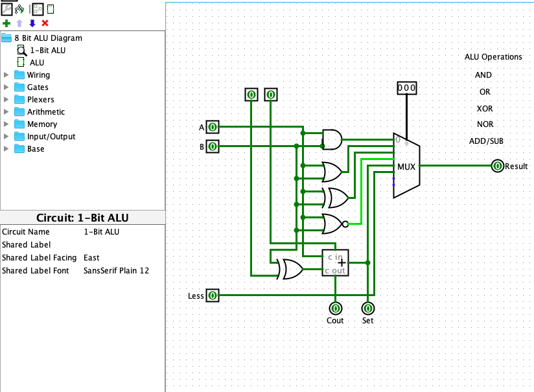Show the project toolbox (wrench) view
Image resolution: width=534 pixels, height=392 pixels.
[x=6, y=9]
